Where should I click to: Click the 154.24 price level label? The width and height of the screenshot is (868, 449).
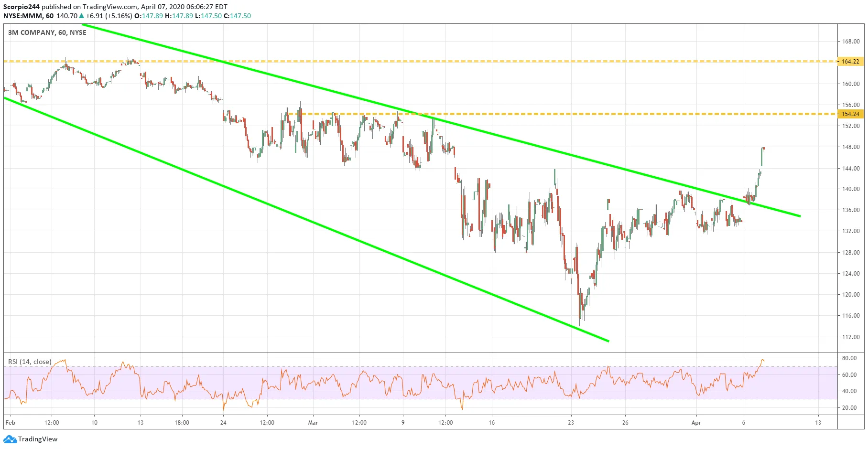(850, 114)
